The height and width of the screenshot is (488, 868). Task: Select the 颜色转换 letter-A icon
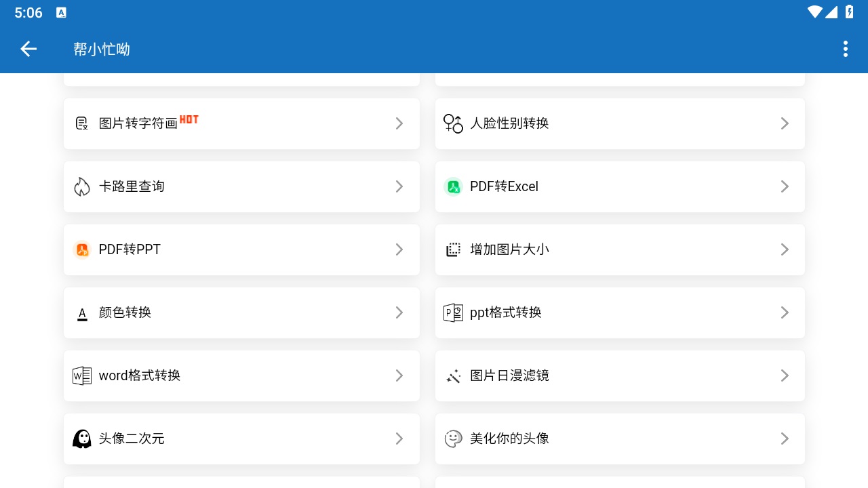coord(81,312)
